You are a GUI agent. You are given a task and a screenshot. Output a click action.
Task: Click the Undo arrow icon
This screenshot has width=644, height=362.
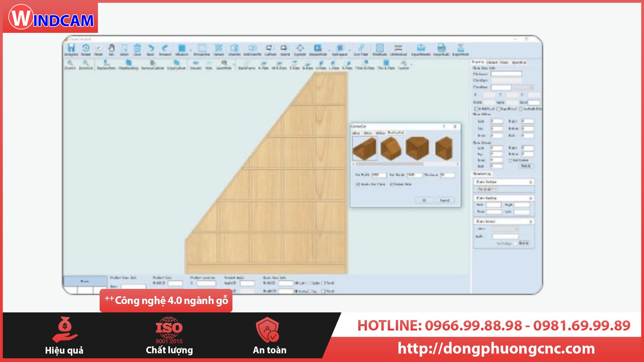pyautogui.click(x=151, y=48)
